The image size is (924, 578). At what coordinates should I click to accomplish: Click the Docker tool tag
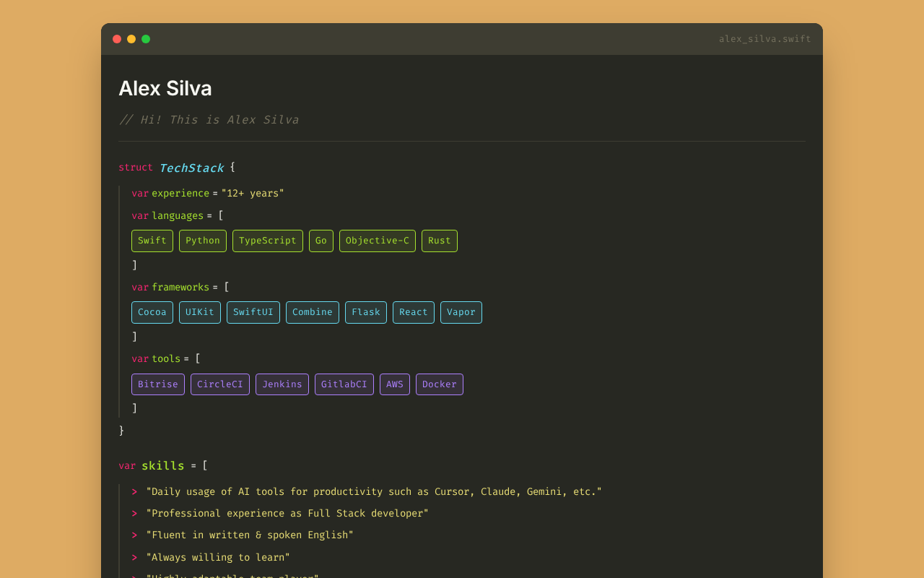(440, 384)
